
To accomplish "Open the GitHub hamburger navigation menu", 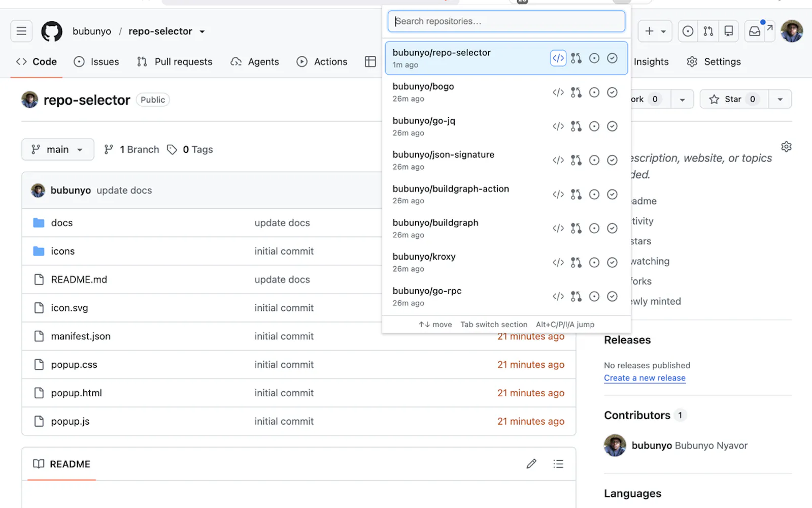I will 21,31.
